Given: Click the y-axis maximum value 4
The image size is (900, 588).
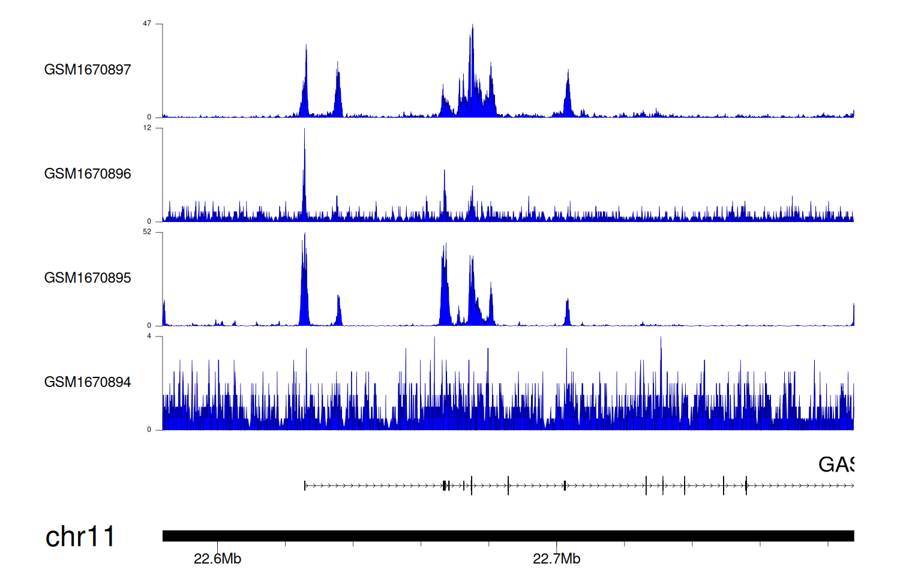Looking at the screenshot, I should click(x=149, y=337).
